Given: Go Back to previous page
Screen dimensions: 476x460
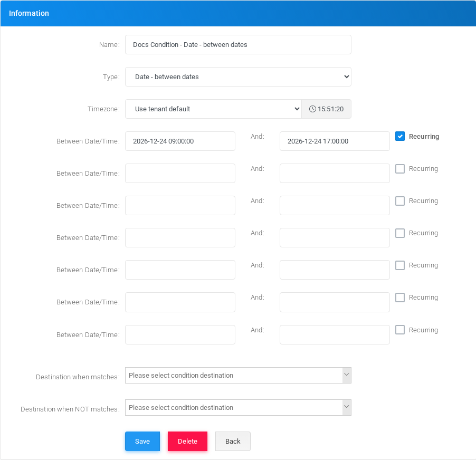Looking at the screenshot, I should click(x=233, y=441).
